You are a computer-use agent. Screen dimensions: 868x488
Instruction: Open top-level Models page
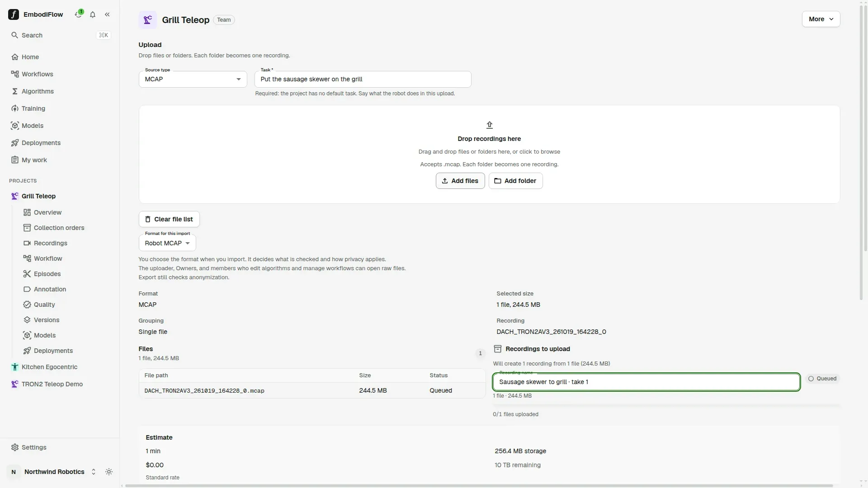60,126
